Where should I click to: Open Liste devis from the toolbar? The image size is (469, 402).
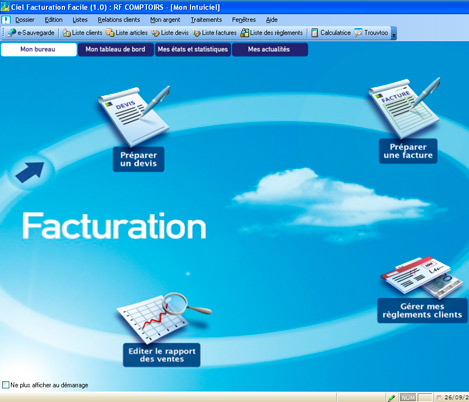click(x=170, y=33)
